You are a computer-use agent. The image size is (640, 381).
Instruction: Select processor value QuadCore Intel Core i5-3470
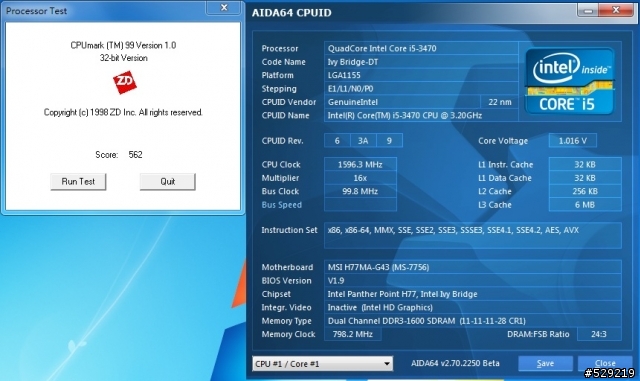tap(421, 49)
